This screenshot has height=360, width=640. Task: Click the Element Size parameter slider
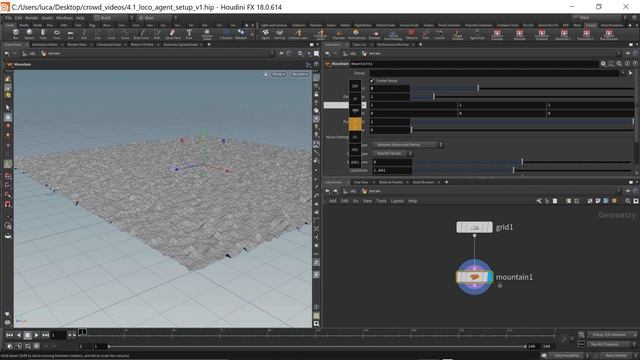(x=522, y=97)
